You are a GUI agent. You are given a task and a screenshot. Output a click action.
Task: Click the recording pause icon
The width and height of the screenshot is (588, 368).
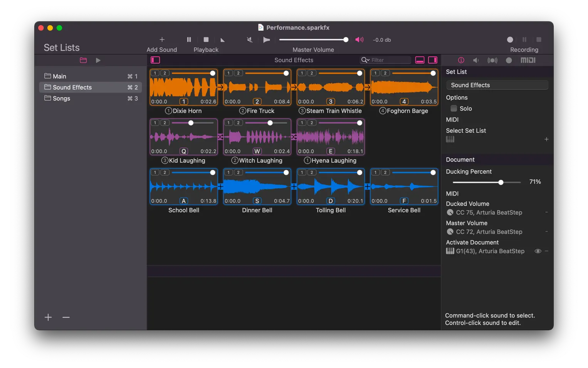[524, 39]
